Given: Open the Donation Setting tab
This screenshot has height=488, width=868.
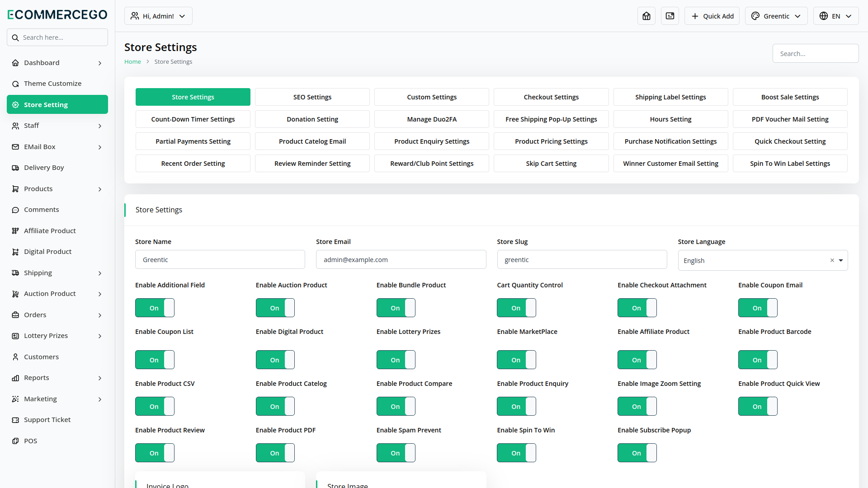Looking at the screenshot, I should click(312, 119).
